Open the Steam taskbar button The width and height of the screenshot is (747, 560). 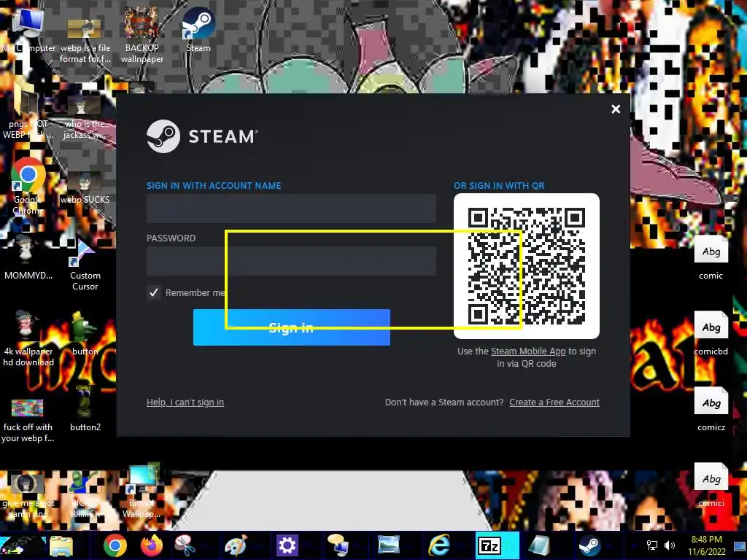click(x=589, y=545)
